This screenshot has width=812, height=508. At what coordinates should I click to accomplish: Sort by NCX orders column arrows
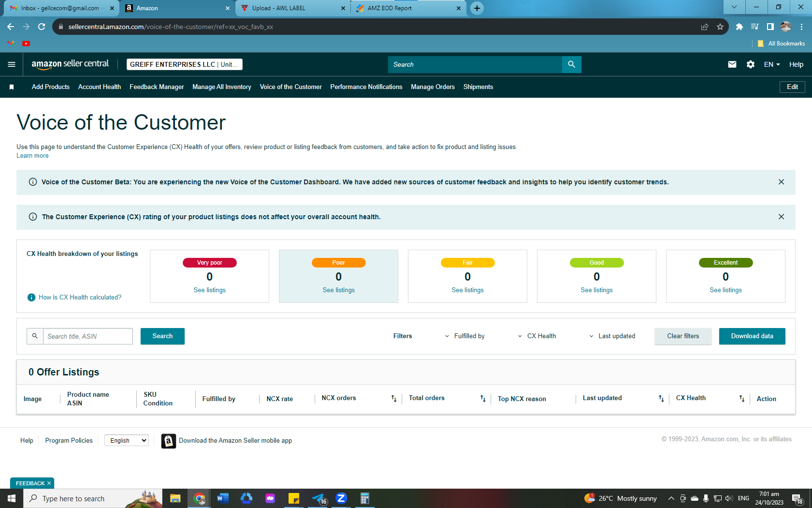(394, 399)
